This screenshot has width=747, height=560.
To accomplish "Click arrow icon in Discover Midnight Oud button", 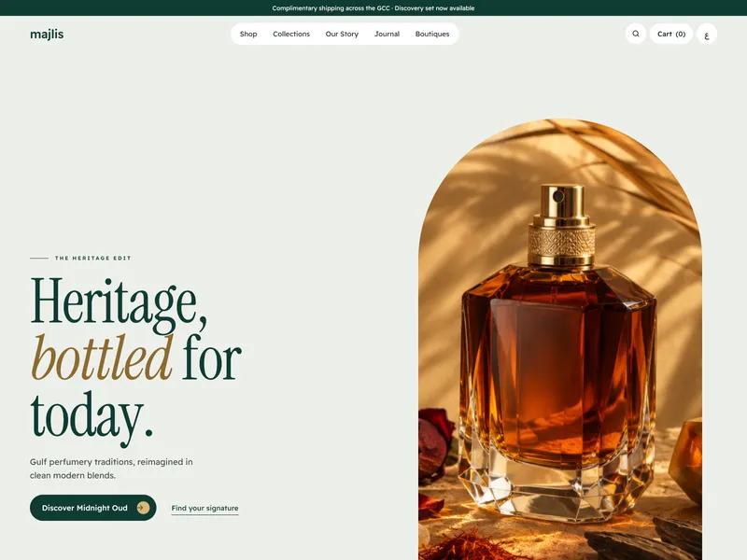I will [143, 508].
